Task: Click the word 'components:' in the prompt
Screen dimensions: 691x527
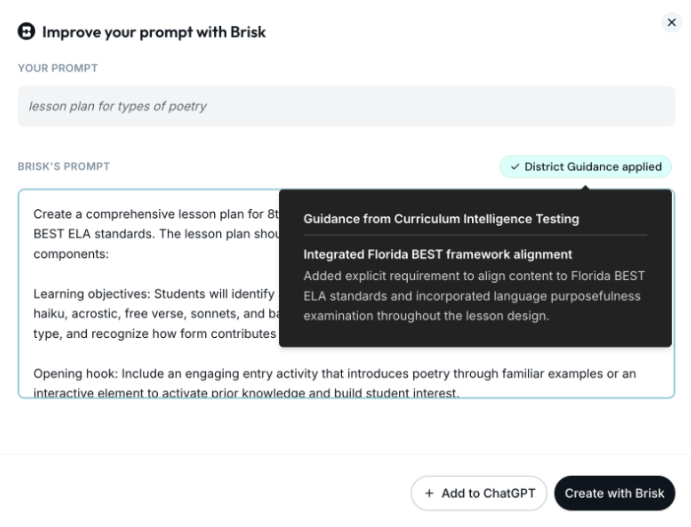Action: coord(71,254)
